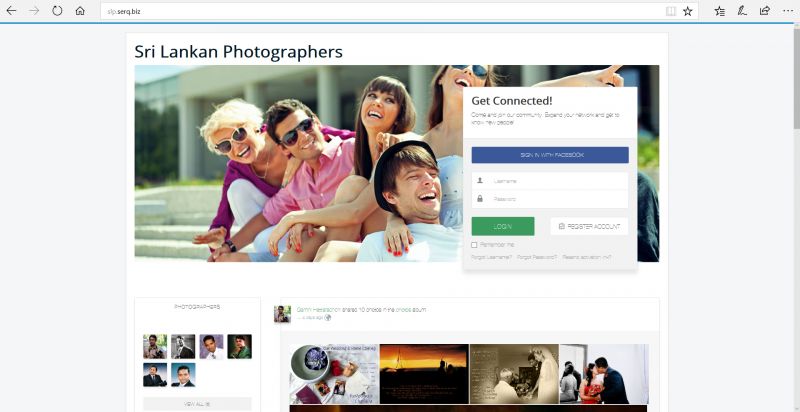
Task: Open the favorites hub icon
Action: click(x=719, y=11)
